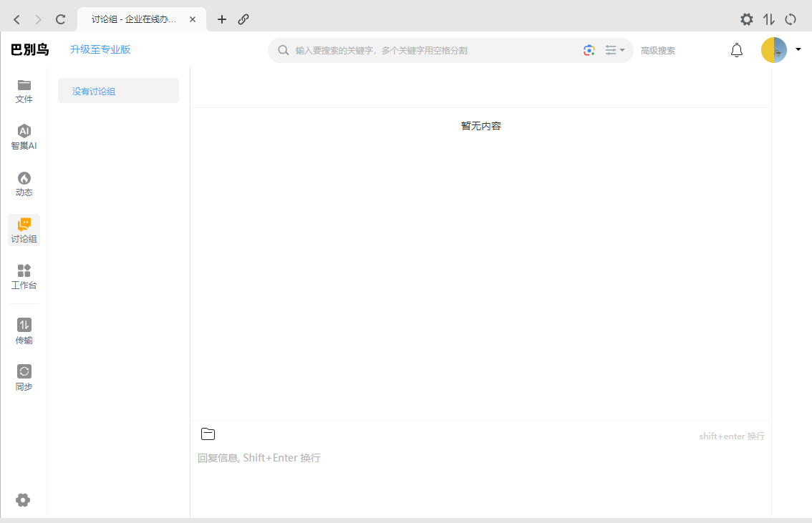The width and height of the screenshot is (812, 523).
Task: Click 升级至专业版 link
Action: click(x=100, y=49)
